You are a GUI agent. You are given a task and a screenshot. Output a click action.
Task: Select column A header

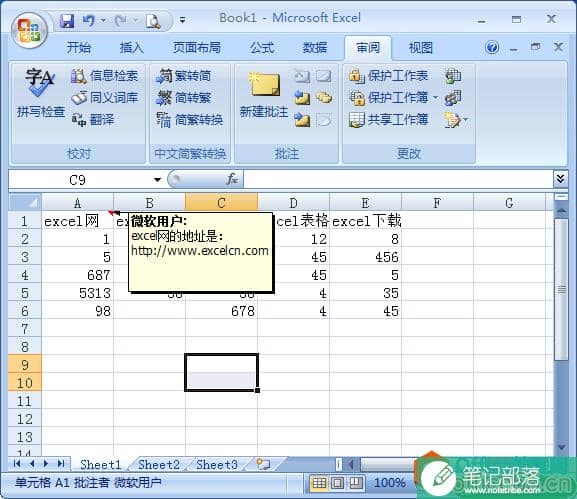[x=77, y=203]
